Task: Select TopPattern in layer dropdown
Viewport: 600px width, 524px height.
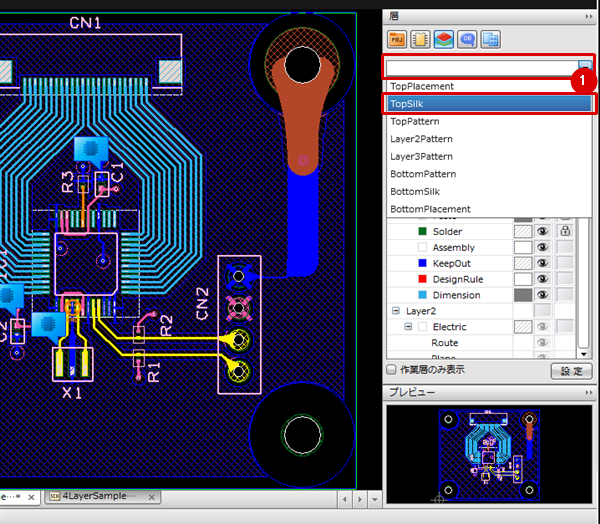Action: click(489, 121)
